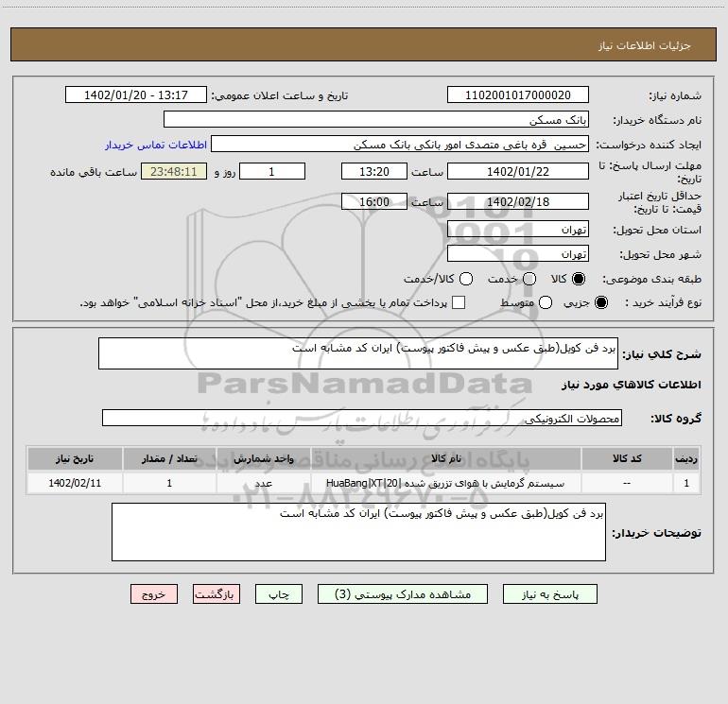
Task: Click the deadline time field 13:20
Action: click(374, 171)
